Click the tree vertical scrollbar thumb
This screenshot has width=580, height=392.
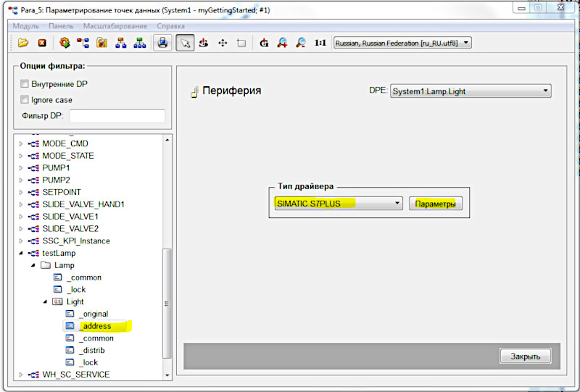click(167, 304)
